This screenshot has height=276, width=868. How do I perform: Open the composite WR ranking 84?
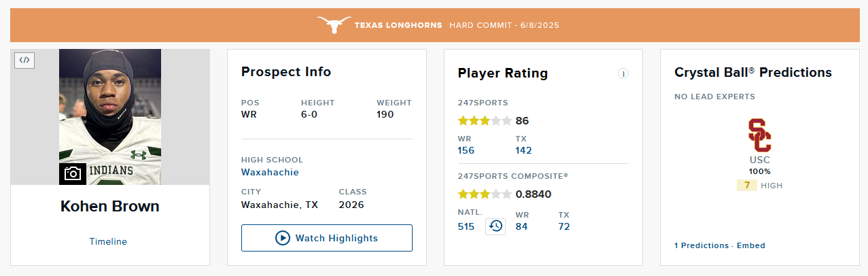[x=522, y=226]
